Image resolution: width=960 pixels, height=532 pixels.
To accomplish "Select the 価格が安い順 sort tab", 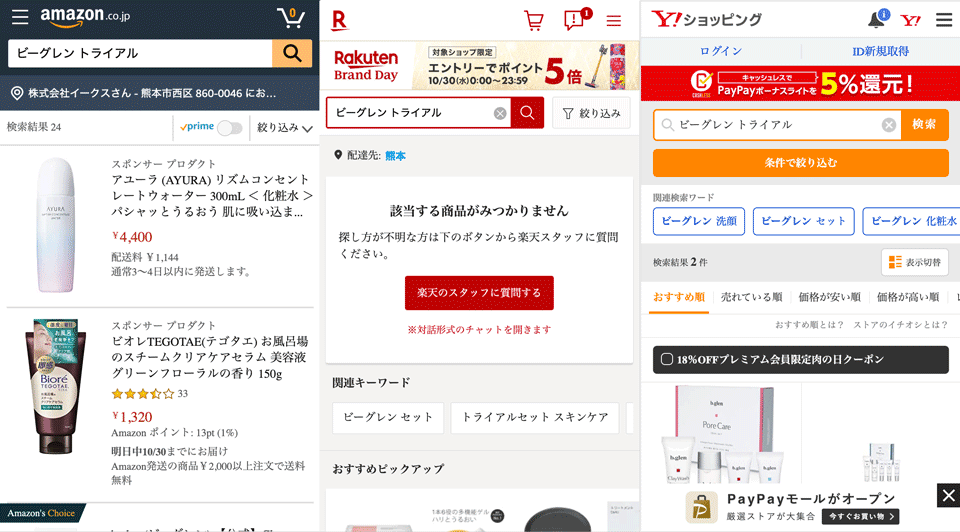I will 830,297.
